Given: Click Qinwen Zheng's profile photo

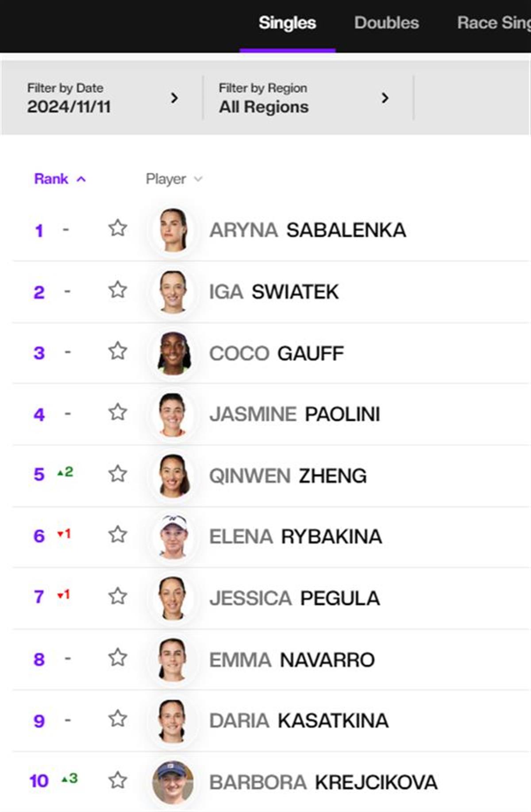Looking at the screenshot, I should tap(173, 476).
